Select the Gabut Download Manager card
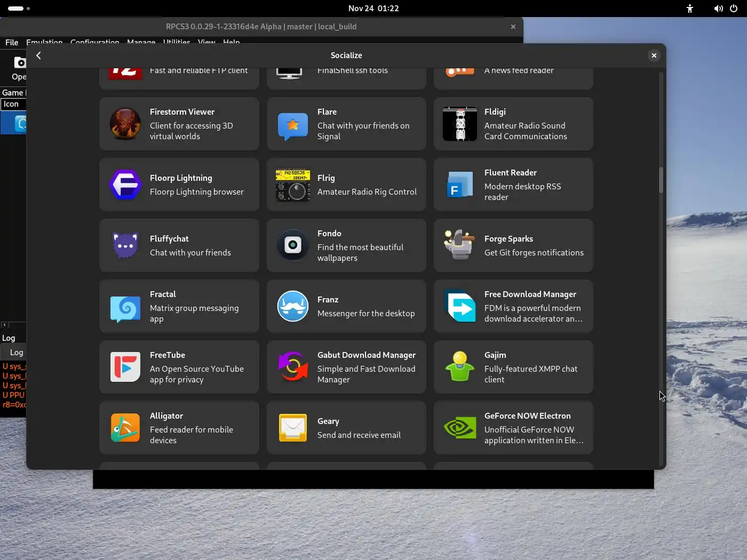The width and height of the screenshot is (747, 560). coord(346,367)
